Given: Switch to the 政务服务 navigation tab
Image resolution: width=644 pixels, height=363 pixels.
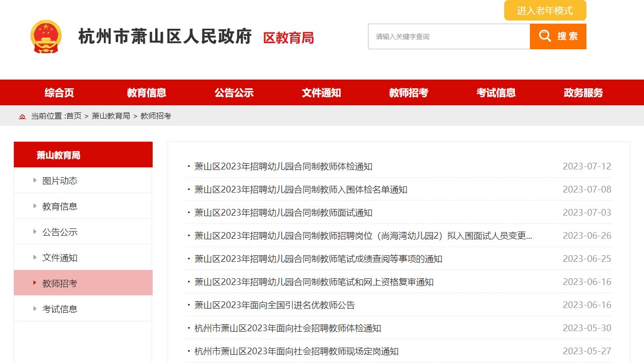Looking at the screenshot, I should click(582, 92).
